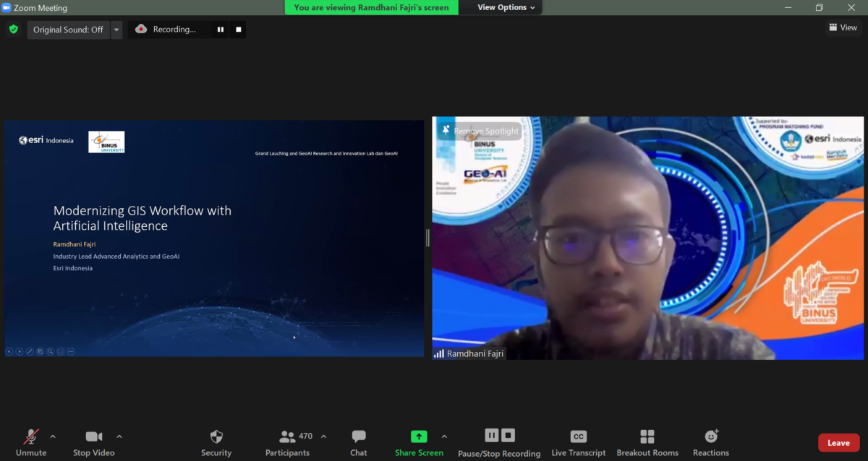Open the Original Sound dropdown arrow
Screen dimensions: 868x461
(x=116, y=30)
